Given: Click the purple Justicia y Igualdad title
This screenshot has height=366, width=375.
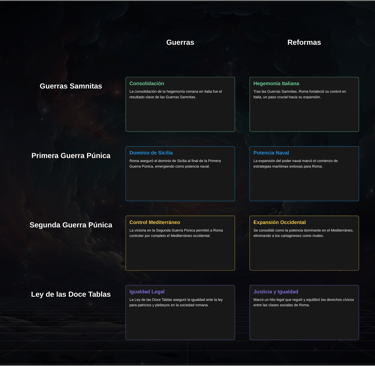Looking at the screenshot, I should (x=276, y=292).
